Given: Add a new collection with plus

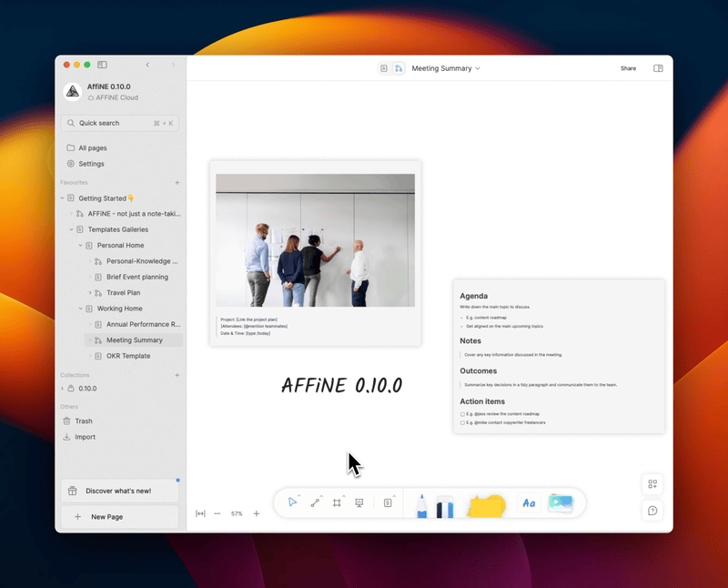Looking at the screenshot, I should 177,375.
